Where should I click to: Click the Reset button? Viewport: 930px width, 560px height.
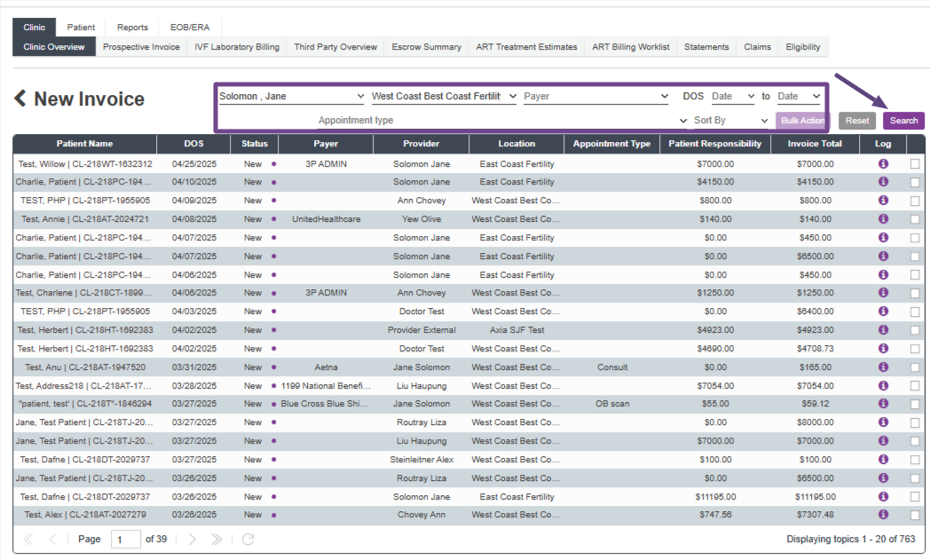click(x=856, y=121)
